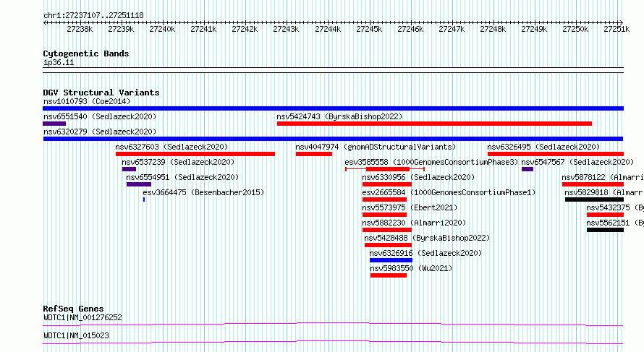Viewport: 644px width, 352px height.
Task: Click the nsv5428488 (ByrskaBishop2022) label
Action: 427,238
